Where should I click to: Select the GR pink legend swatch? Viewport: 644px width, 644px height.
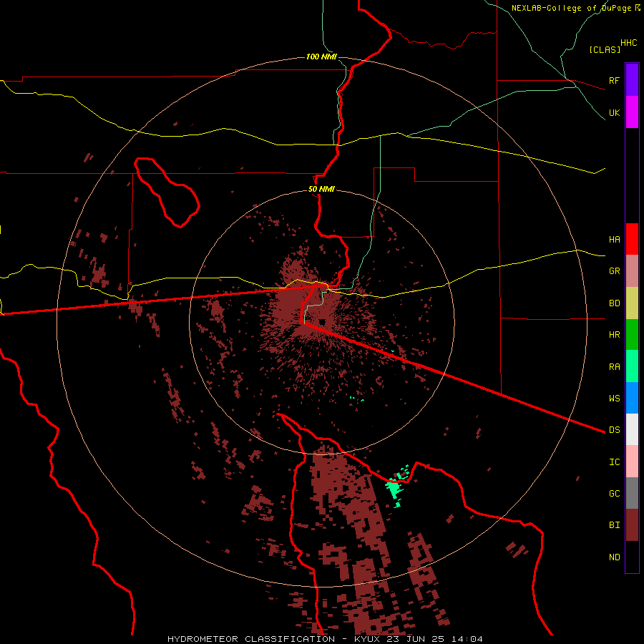pyautogui.click(x=632, y=271)
